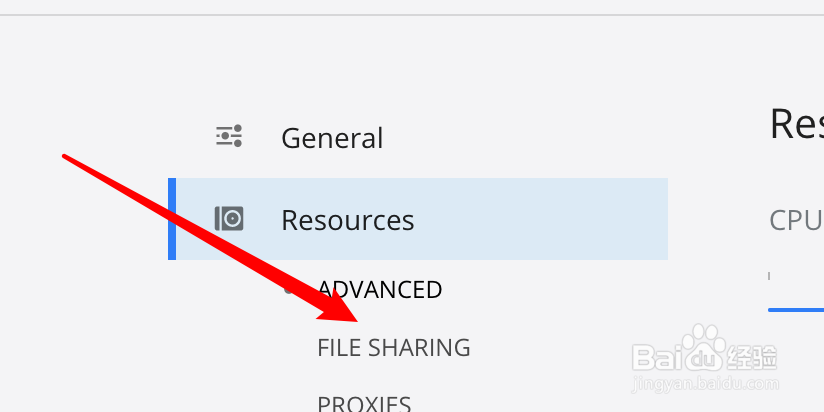
Task: Select the Resources settings section
Action: pos(347,220)
